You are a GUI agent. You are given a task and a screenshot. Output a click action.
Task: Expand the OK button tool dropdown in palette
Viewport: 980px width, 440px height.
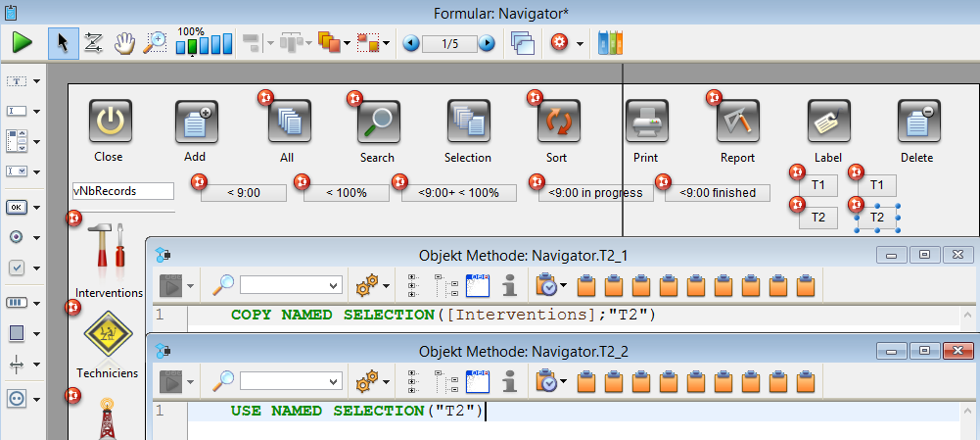36,207
